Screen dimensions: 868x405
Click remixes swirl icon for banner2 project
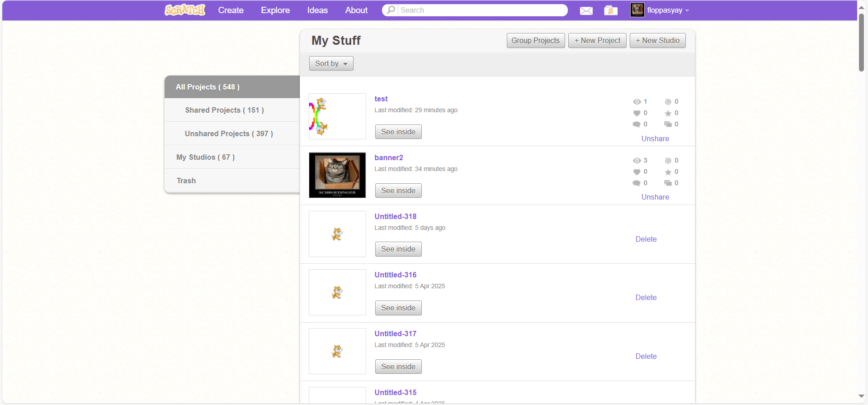click(x=668, y=161)
